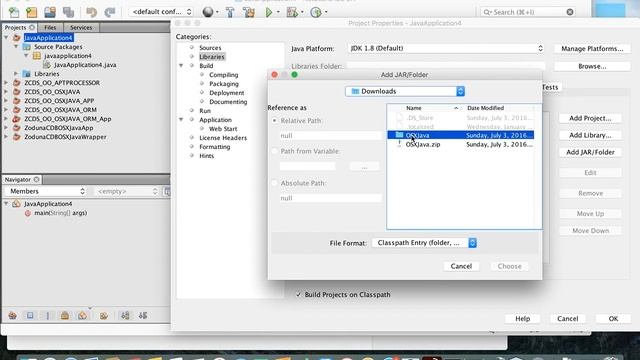Select ZCDS_OO_APTPROCESSOR project in tree
The image size is (640, 360).
[x=62, y=82]
